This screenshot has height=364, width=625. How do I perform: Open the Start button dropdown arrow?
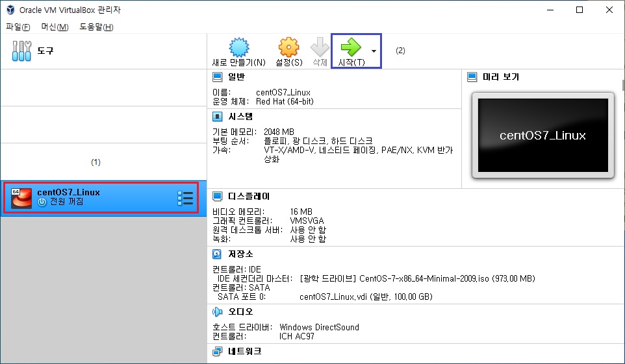click(374, 51)
